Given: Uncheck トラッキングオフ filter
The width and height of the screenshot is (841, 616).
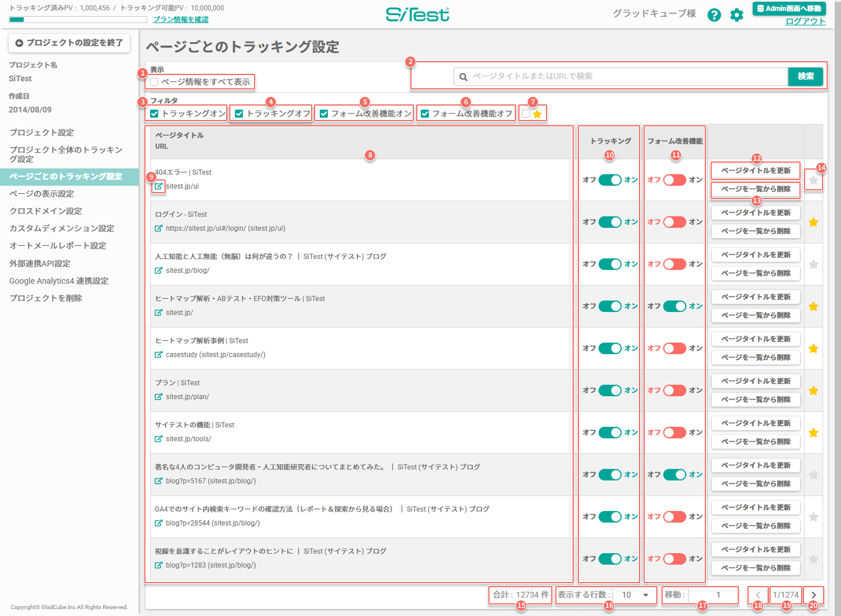Looking at the screenshot, I should point(239,114).
